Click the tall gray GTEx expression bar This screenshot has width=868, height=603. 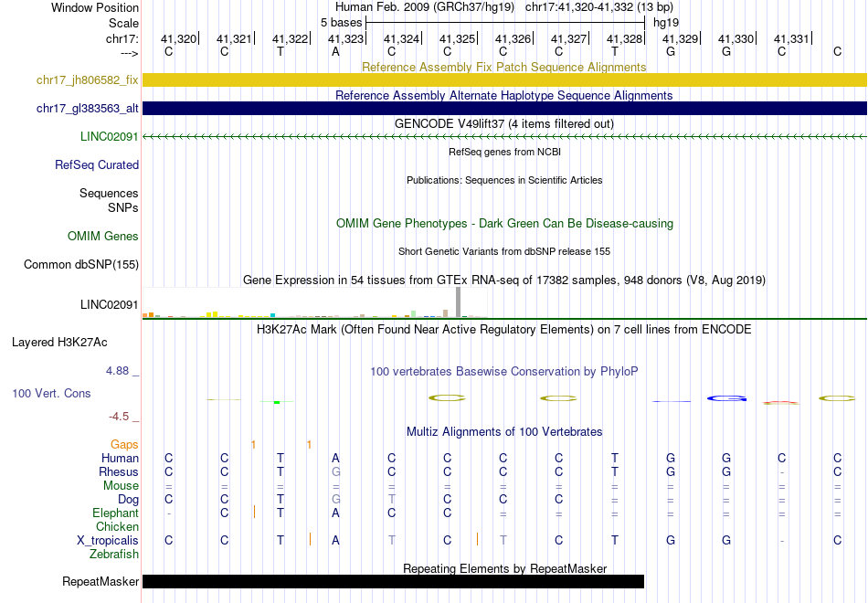459,301
